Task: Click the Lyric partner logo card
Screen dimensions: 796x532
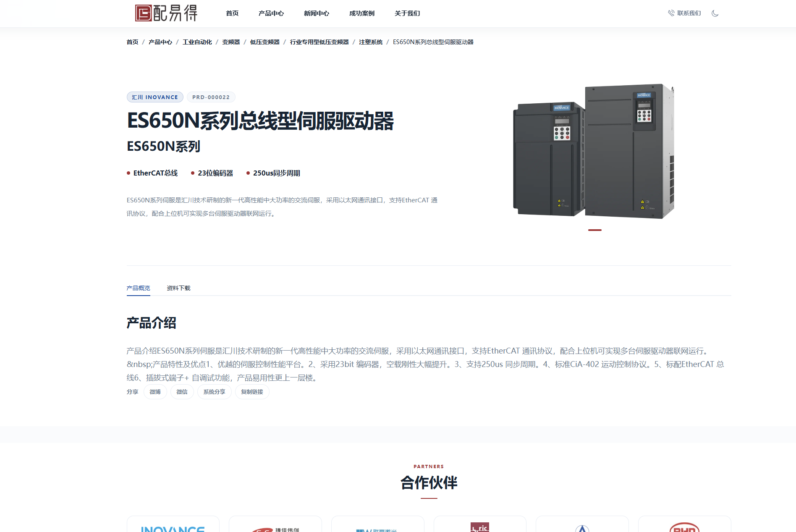Action: [480, 525]
